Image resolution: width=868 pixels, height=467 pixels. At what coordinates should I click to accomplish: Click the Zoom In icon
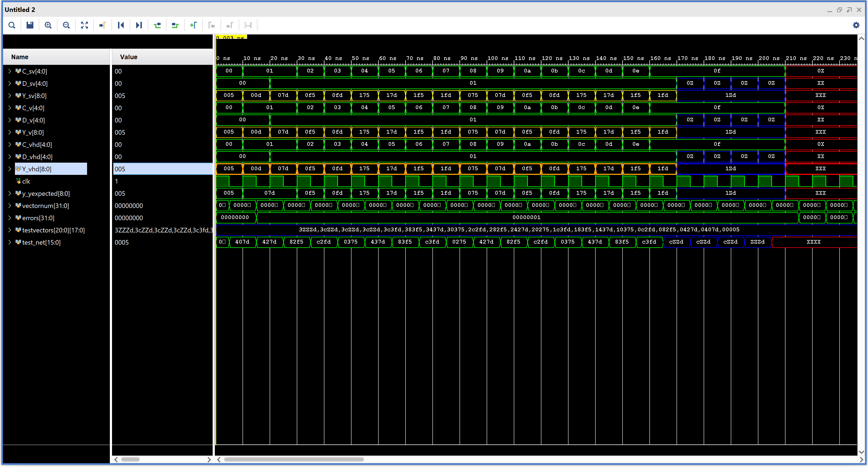48,25
